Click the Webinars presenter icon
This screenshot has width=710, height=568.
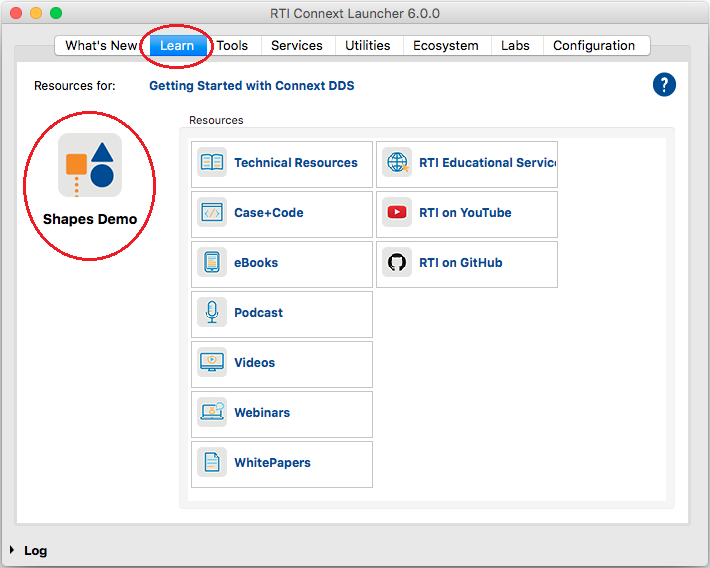tap(212, 412)
